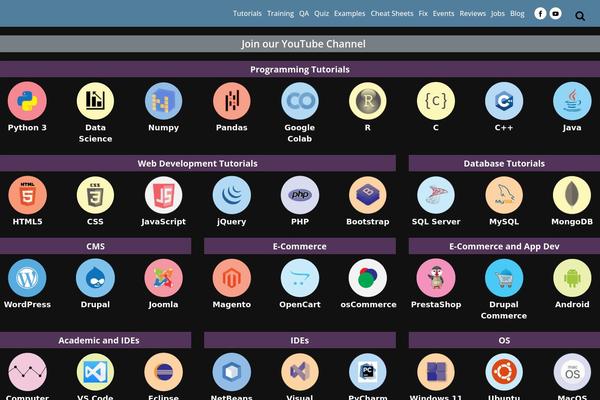Screen dimensions: 600x400
Task: Open the Magento tutorial icon
Action: pyautogui.click(x=232, y=278)
